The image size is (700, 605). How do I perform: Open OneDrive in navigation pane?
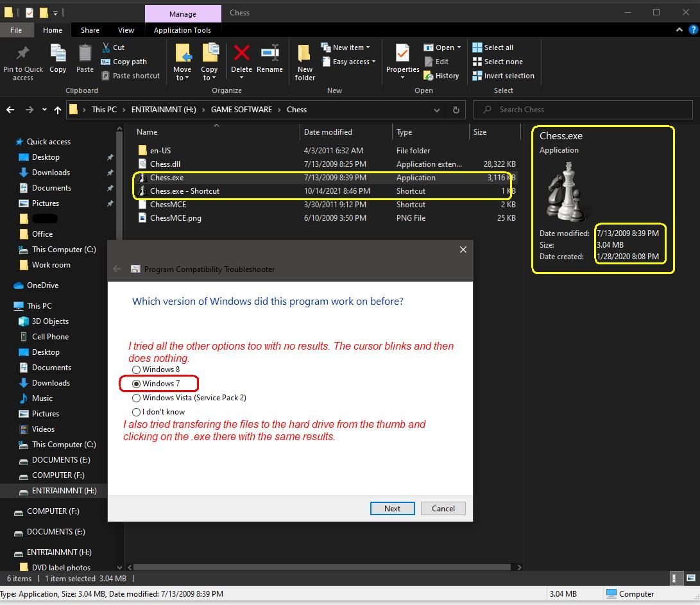(x=42, y=285)
